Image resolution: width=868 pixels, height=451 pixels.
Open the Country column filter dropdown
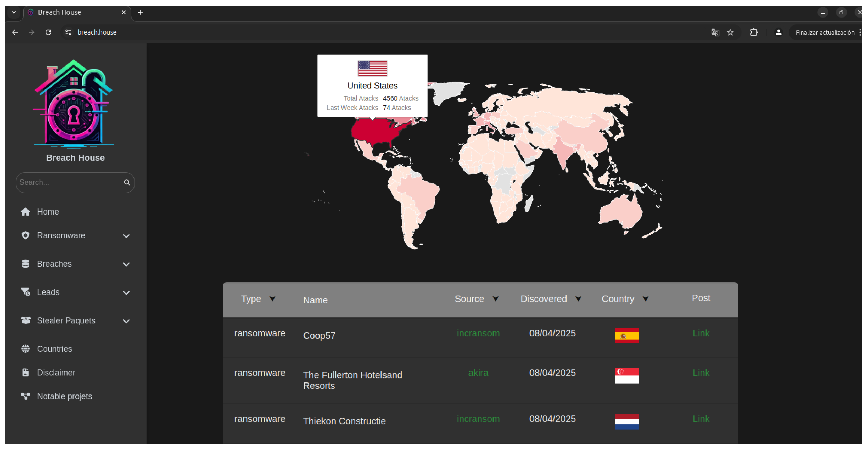pos(645,299)
